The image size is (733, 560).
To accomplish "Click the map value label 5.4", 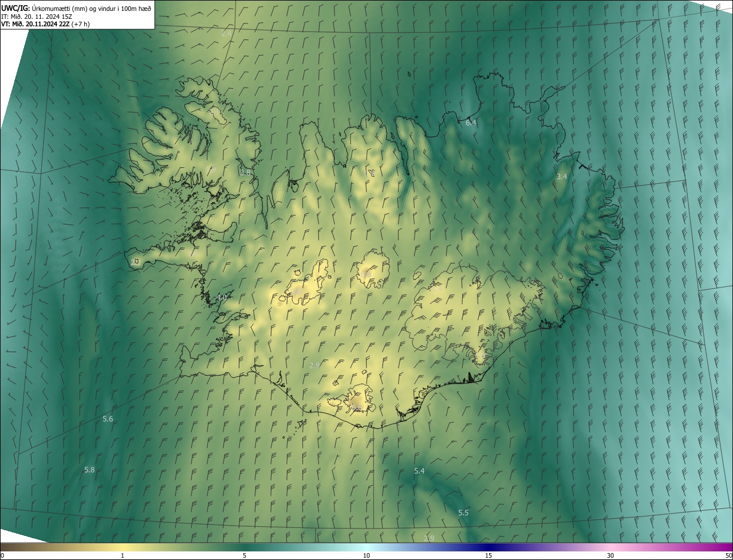I will pyautogui.click(x=419, y=471).
